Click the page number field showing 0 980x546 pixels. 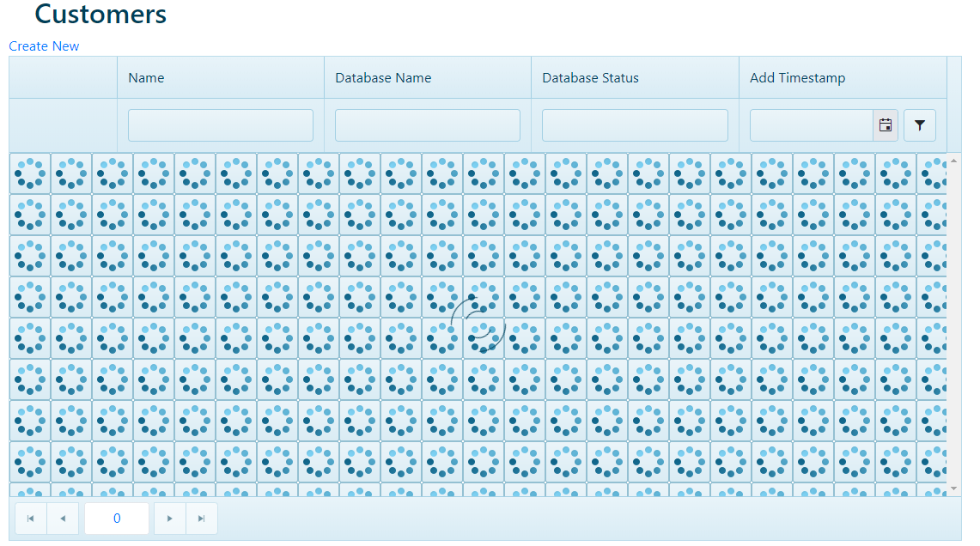(117, 519)
